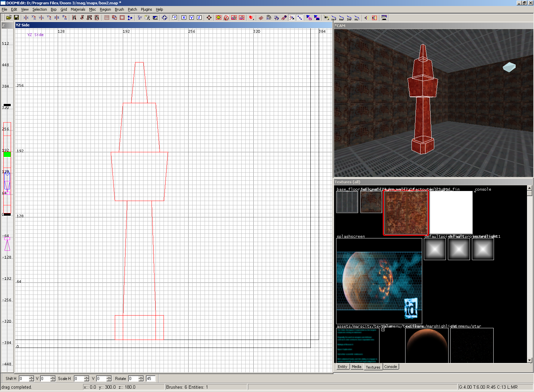
Task: Click the rotate step field showing 45
Action: point(151,379)
